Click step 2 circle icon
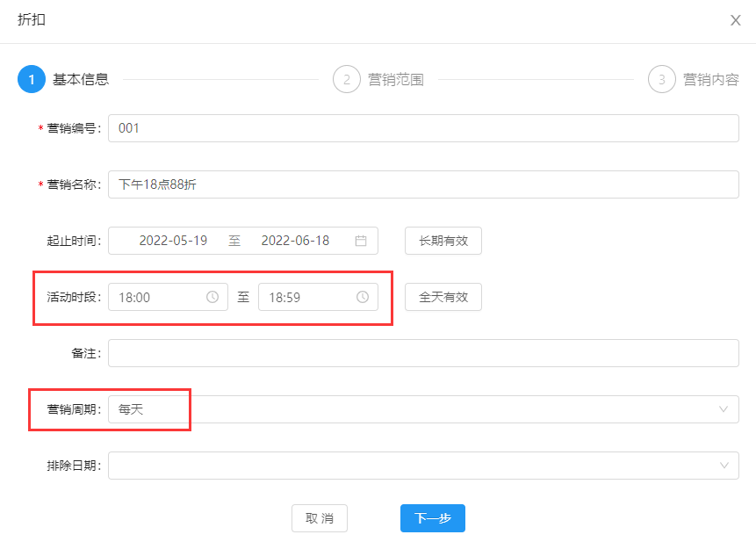Viewport: 756px width, 549px height. (x=347, y=79)
